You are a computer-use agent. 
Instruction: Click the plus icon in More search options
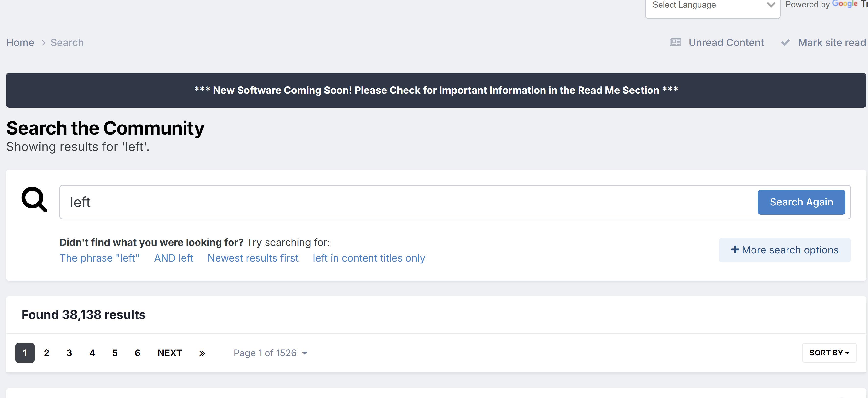click(x=735, y=250)
